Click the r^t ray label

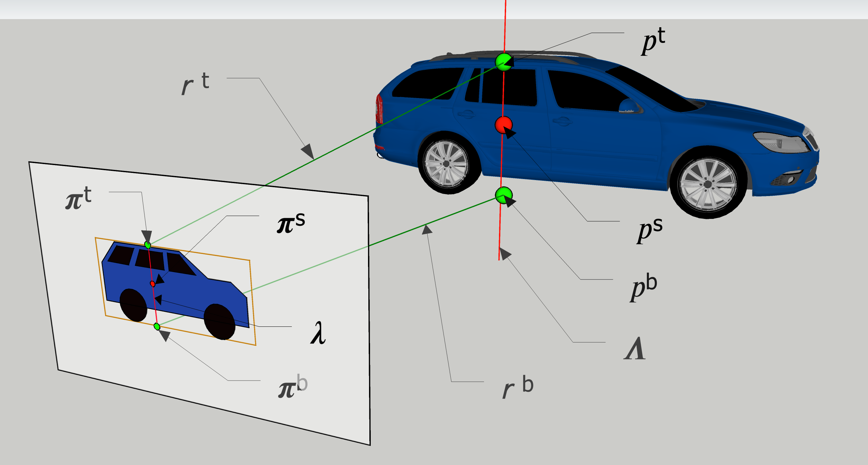(x=195, y=84)
